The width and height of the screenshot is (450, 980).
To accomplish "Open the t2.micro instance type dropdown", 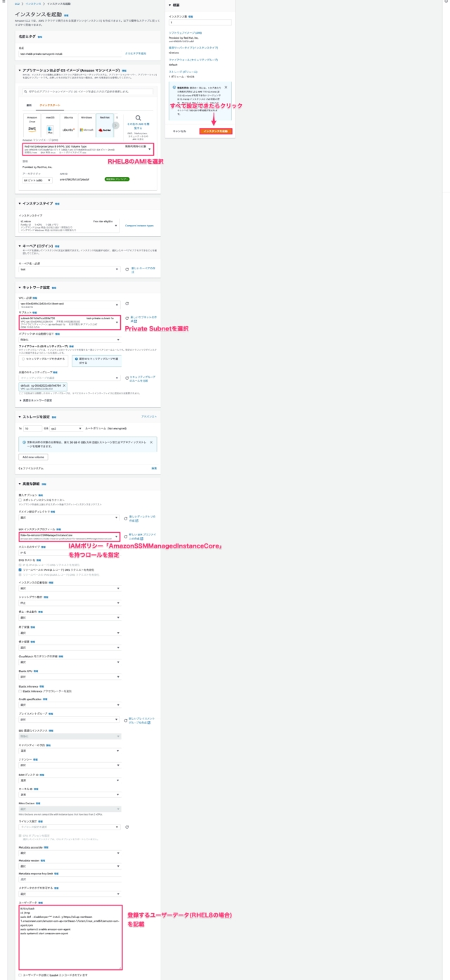I will coord(70,225).
